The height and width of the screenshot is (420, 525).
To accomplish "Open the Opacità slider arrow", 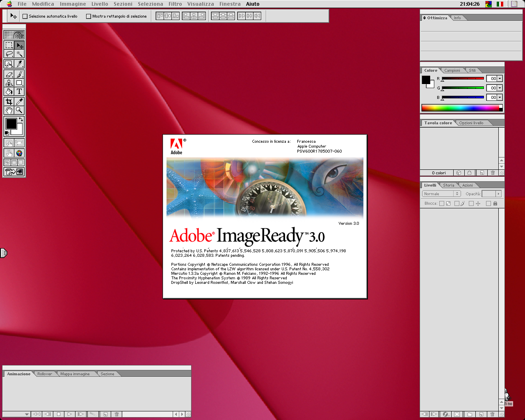I will [498, 194].
